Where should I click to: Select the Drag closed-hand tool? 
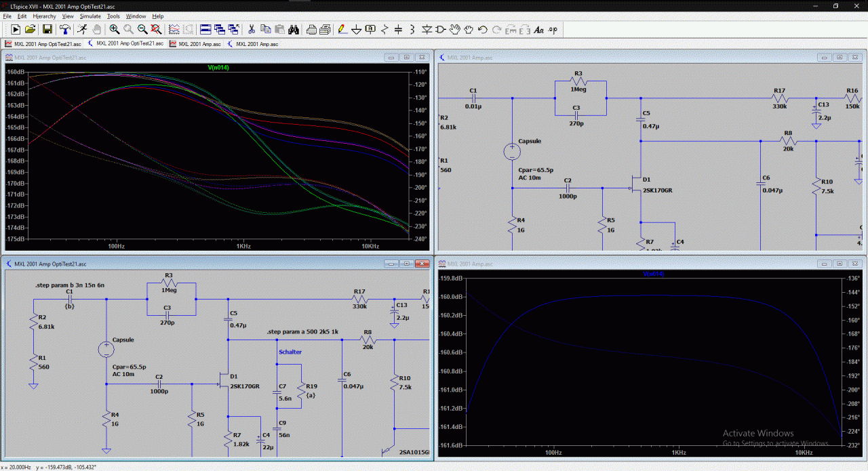pos(469,29)
